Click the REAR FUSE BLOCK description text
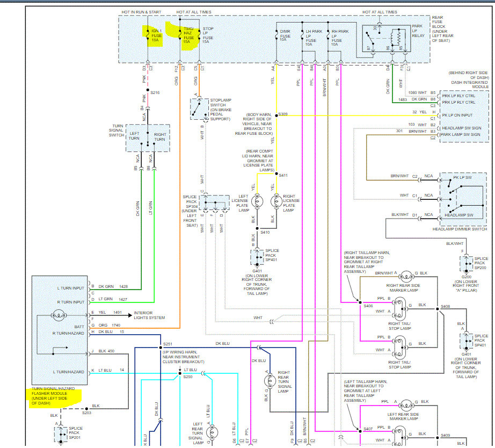Screen dimensions: 495x448 coord(442,29)
